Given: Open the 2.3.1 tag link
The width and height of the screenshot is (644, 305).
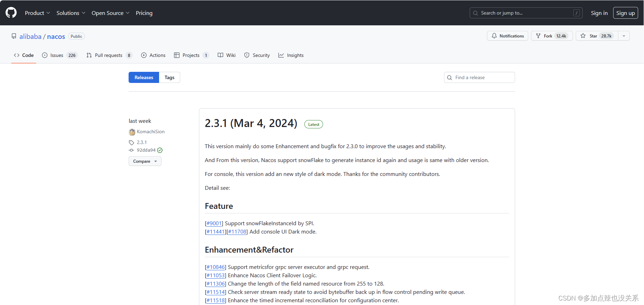Looking at the screenshot, I should (x=142, y=143).
